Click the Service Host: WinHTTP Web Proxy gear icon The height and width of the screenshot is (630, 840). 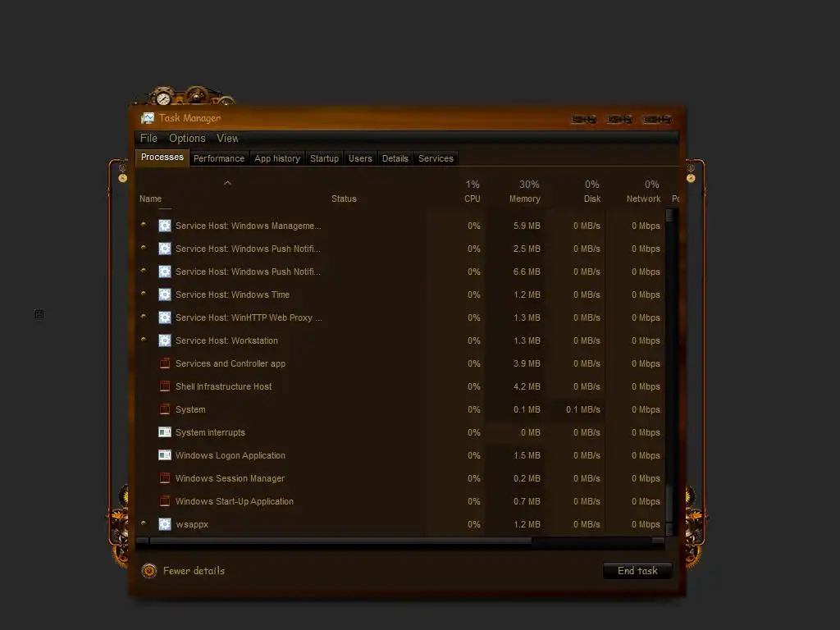tap(164, 317)
